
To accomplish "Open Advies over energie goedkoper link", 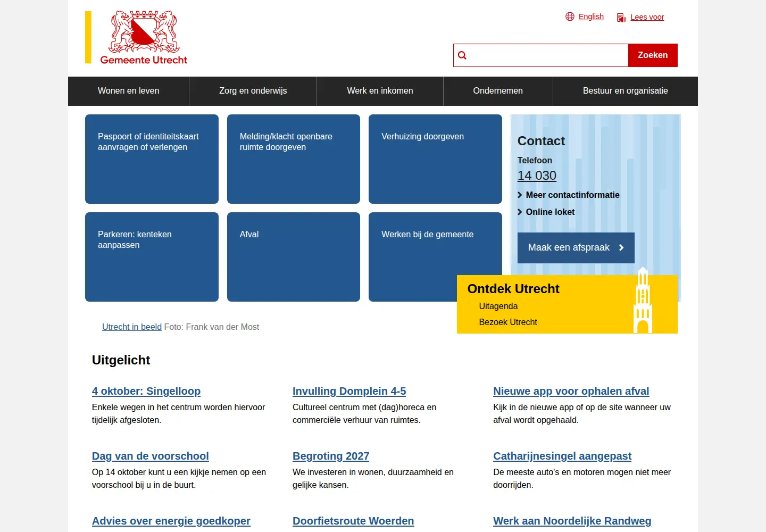I will [171, 521].
